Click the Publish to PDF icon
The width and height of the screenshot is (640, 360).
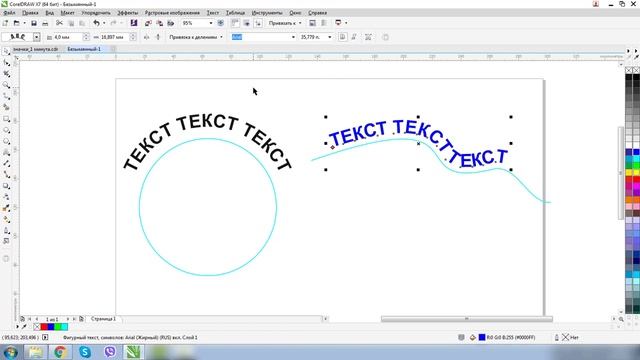[x=171, y=23]
